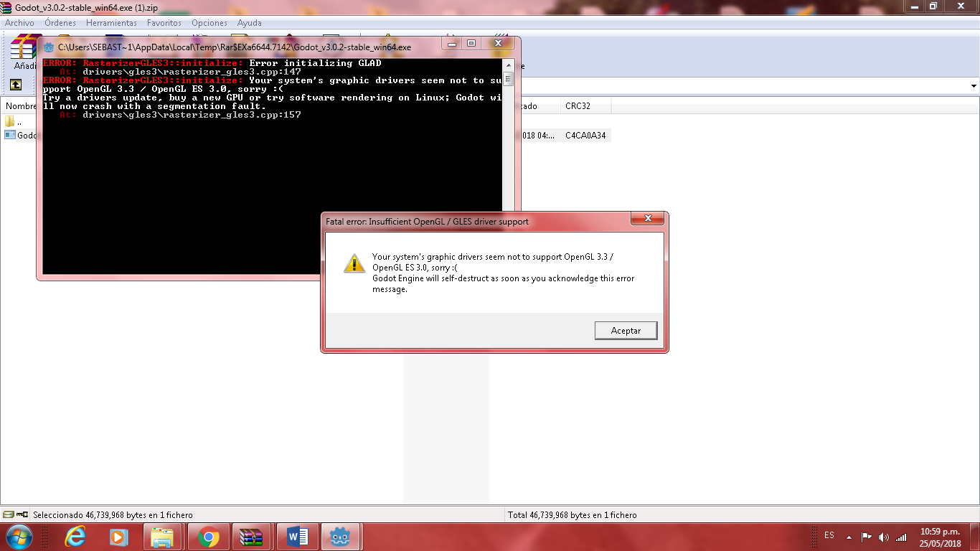Click the network signal tray icon
The height and width of the screenshot is (551, 980).
[x=901, y=537]
